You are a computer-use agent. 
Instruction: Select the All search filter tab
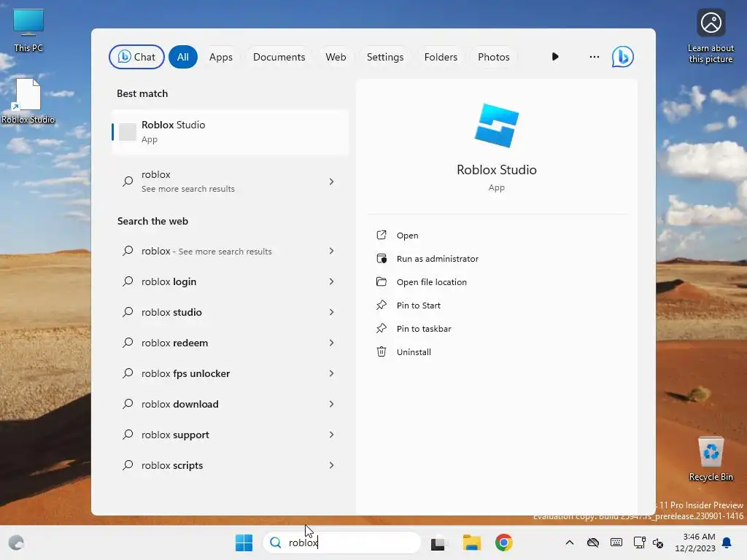coord(183,57)
